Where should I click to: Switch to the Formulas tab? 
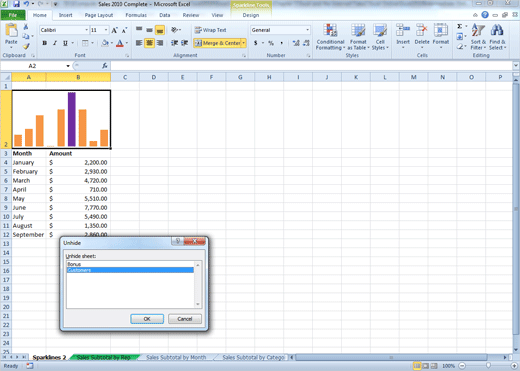[x=136, y=15]
